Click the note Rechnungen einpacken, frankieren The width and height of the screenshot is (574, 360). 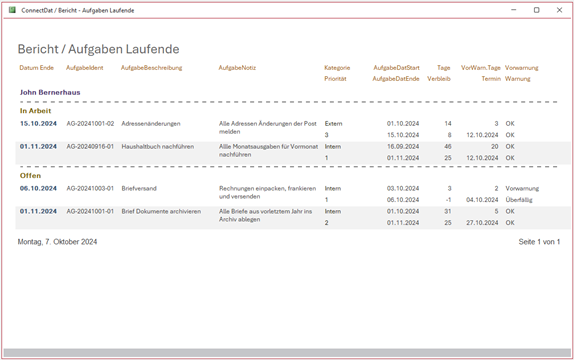[268, 188]
